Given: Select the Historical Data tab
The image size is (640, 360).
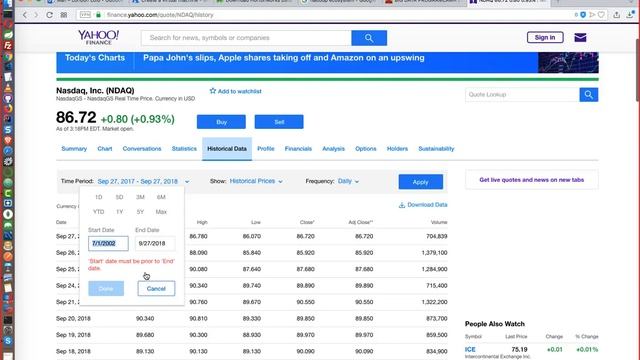Looking at the screenshot, I should tap(227, 149).
